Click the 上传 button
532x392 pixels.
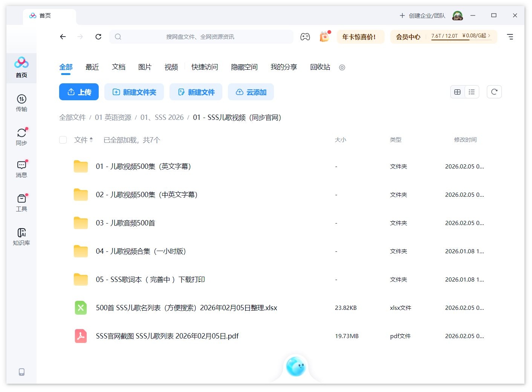(x=79, y=92)
